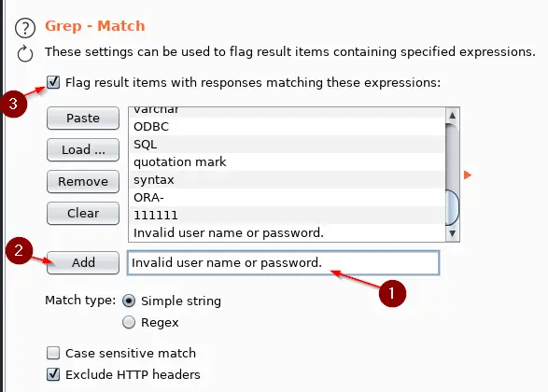548x392 pixels.
Task: Select the ORA- list entry
Action: point(287,197)
